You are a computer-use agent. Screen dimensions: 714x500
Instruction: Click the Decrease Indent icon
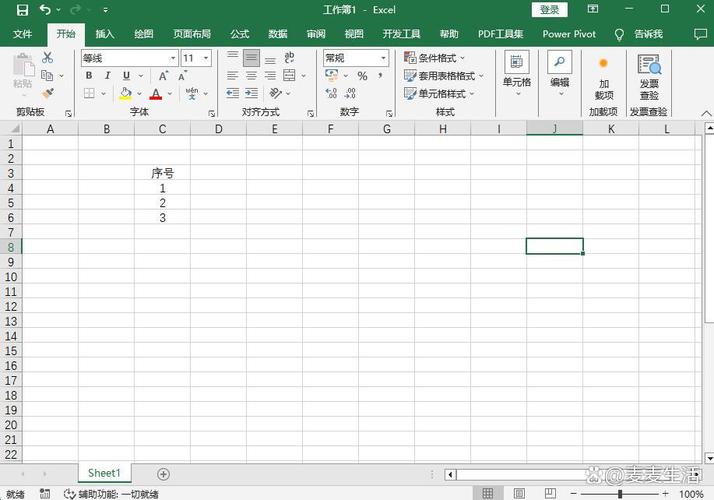233,93
